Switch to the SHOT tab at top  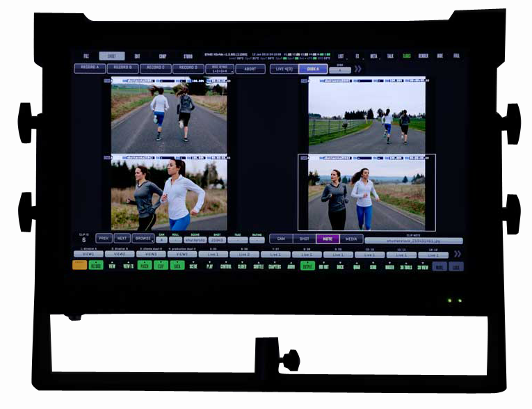[111, 56]
